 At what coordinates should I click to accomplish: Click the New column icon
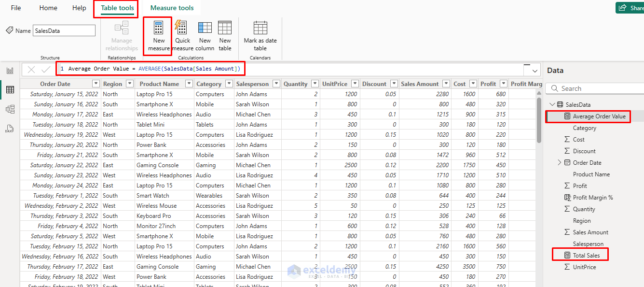pyautogui.click(x=205, y=27)
